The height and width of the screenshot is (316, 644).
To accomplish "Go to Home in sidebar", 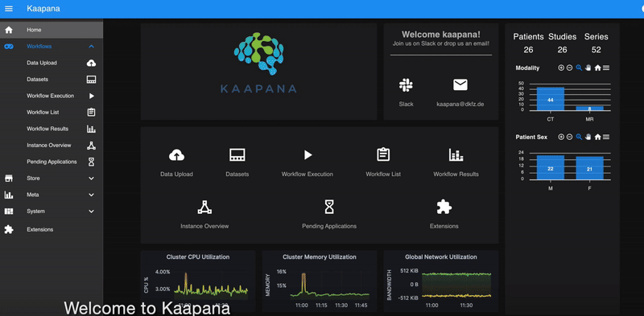I will click(52, 30).
